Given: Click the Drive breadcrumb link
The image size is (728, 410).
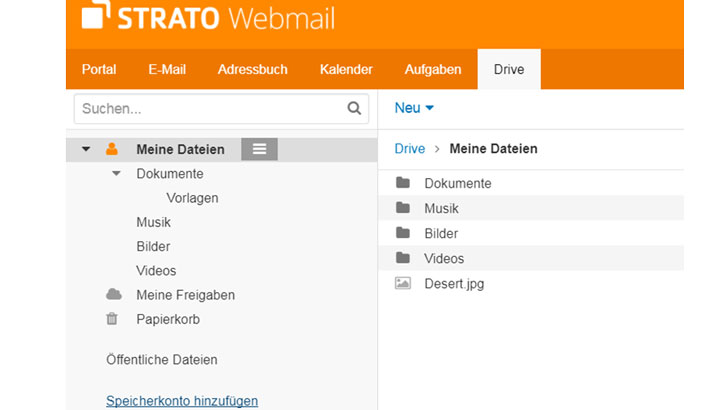Looking at the screenshot, I should point(410,149).
